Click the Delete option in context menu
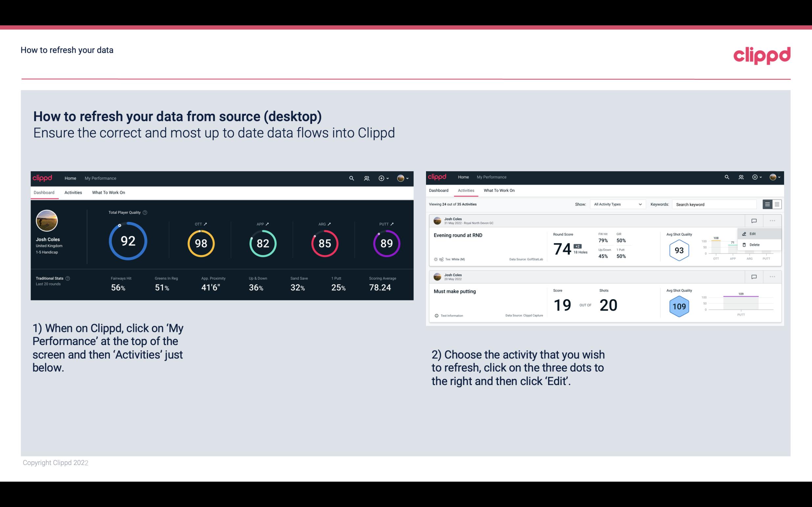The image size is (812, 507). tap(754, 245)
